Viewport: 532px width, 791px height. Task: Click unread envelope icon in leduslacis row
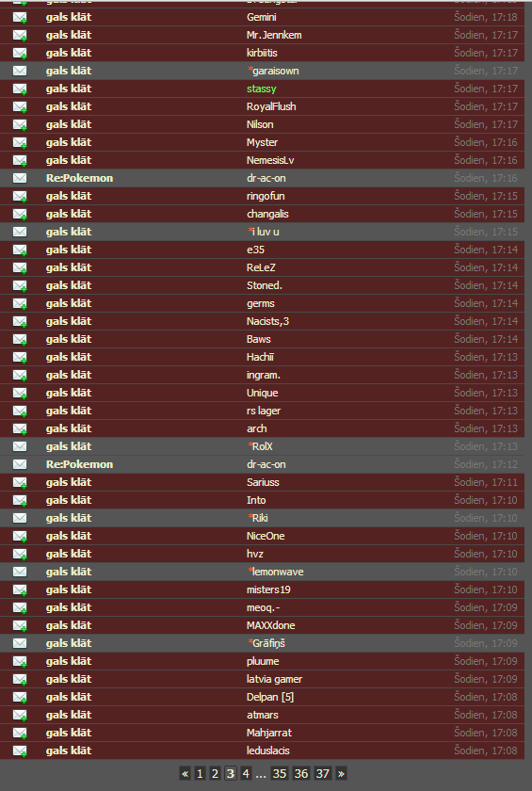pos(20,751)
